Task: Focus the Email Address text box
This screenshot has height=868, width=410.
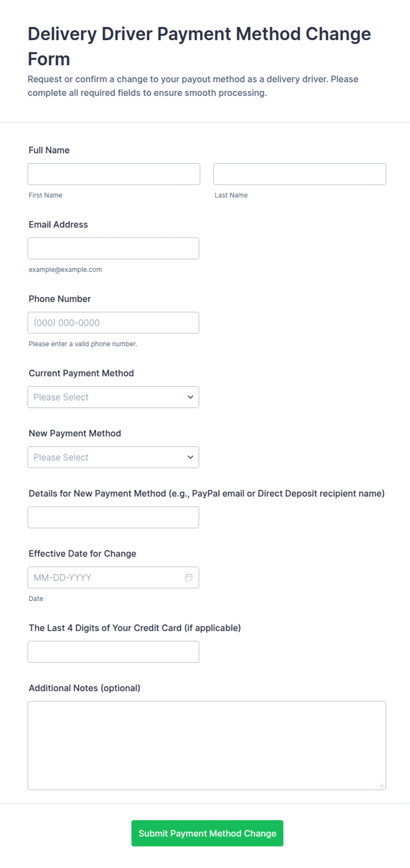Action: click(113, 249)
